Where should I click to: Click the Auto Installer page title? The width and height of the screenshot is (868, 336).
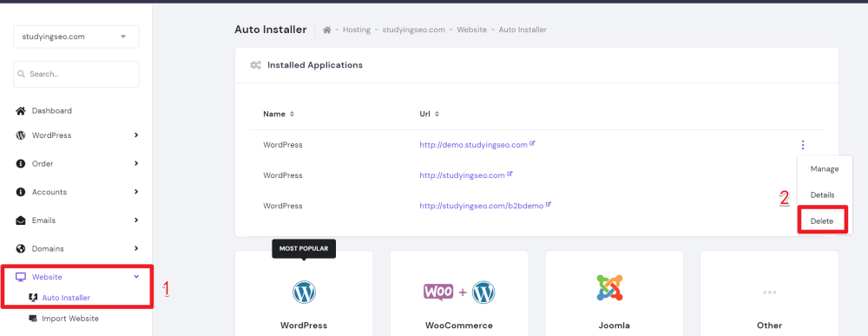tap(271, 30)
